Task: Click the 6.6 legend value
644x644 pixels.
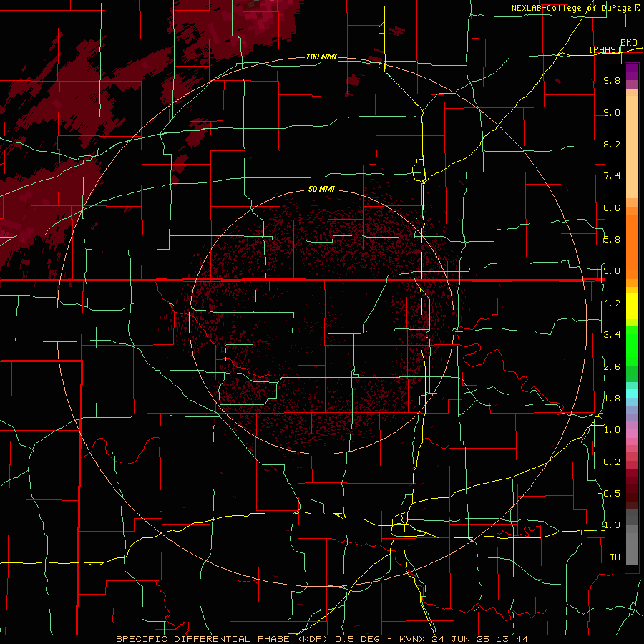Action: pyautogui.click(x=612, y=208)
